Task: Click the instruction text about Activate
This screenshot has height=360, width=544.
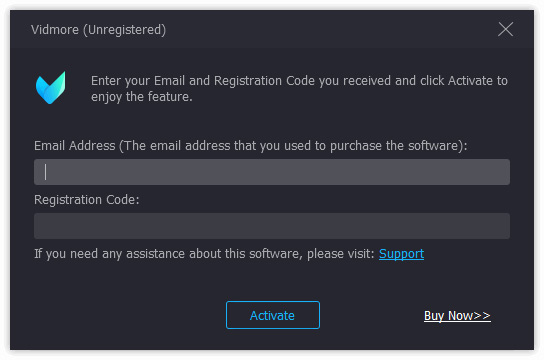Action: pyautogui.click(x=299, y=89)
